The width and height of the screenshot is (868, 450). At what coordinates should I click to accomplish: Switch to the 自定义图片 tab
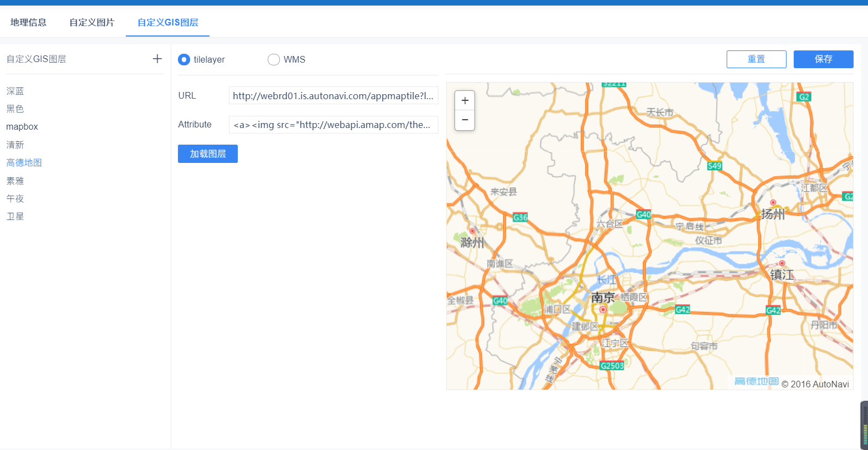pyautogui.click(x=92, y=23)
